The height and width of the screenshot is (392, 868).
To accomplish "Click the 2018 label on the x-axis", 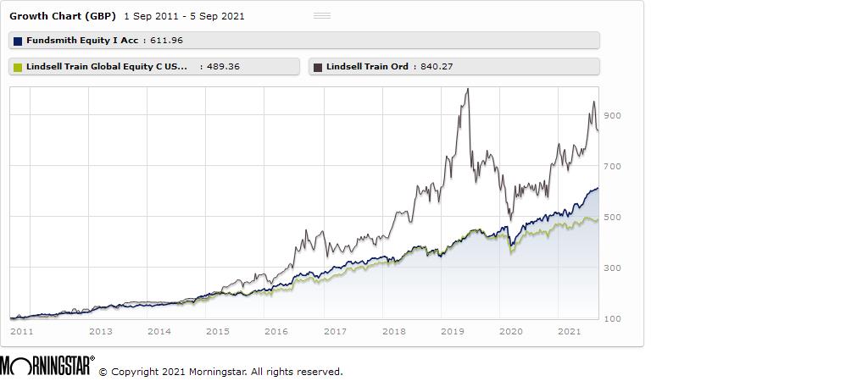I will point(394,331).
